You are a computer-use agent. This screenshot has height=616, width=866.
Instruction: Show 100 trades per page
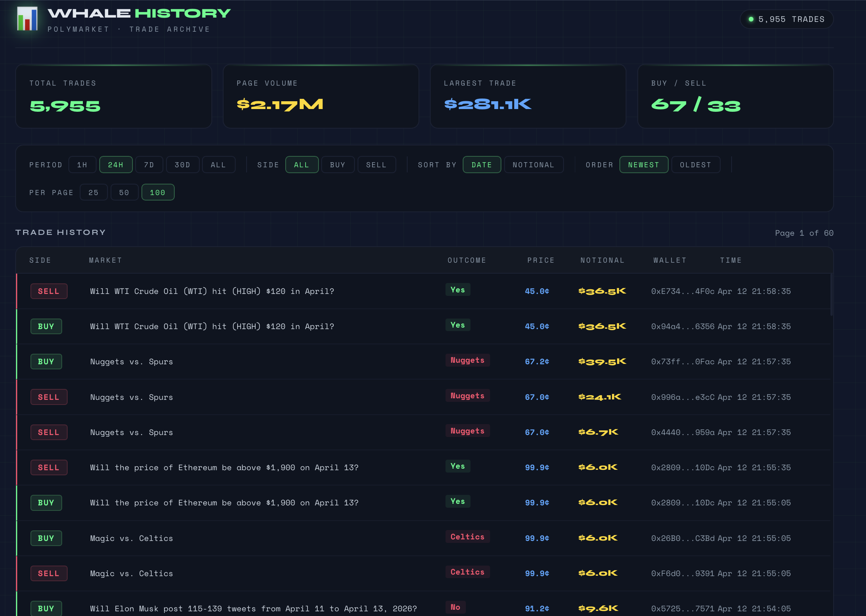(158, 192)
